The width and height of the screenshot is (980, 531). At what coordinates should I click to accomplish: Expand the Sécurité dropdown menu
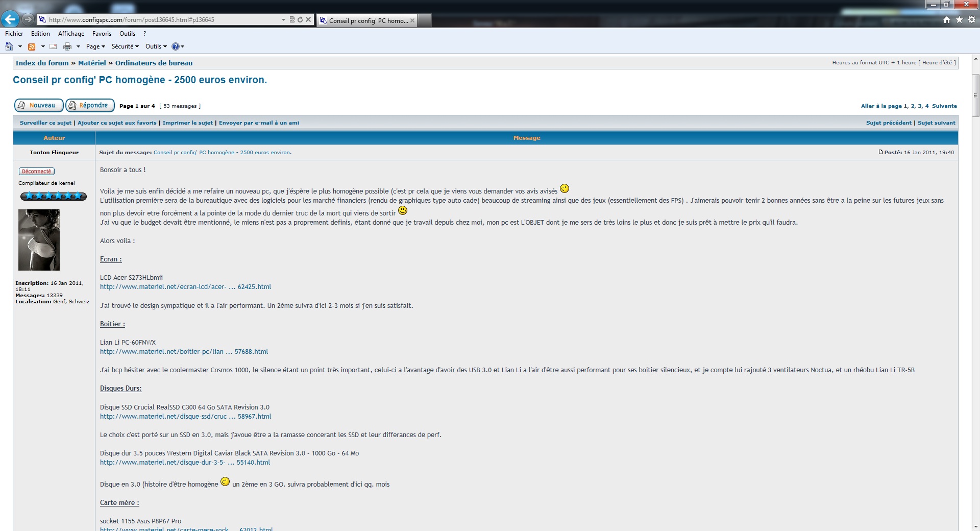125,46
